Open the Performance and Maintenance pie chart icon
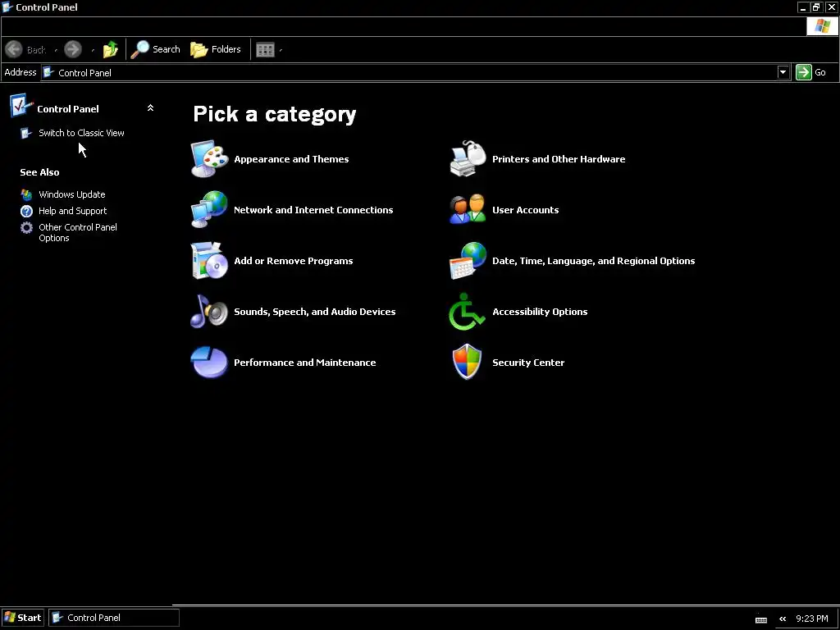The image size is (840, 630). click(209, 362)
